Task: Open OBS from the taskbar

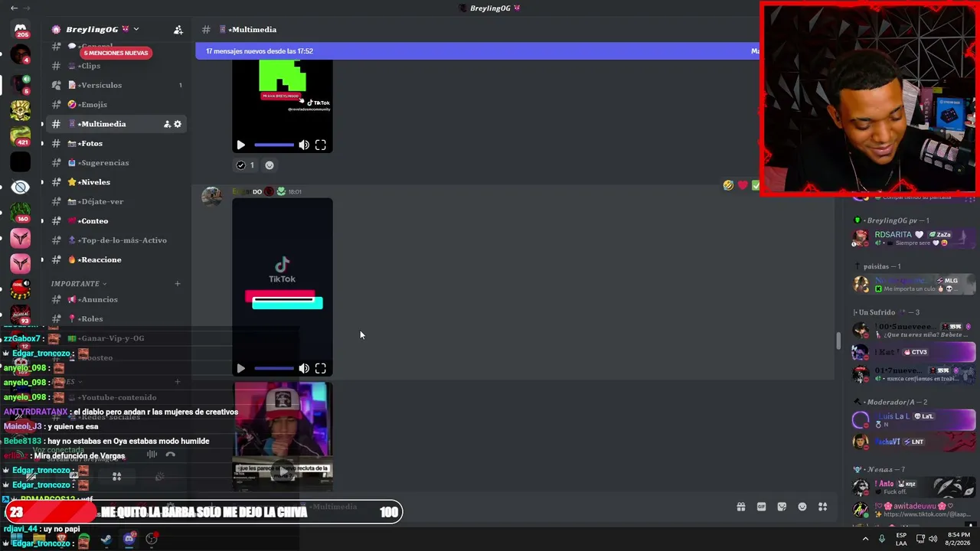Action: coord(152,540)
